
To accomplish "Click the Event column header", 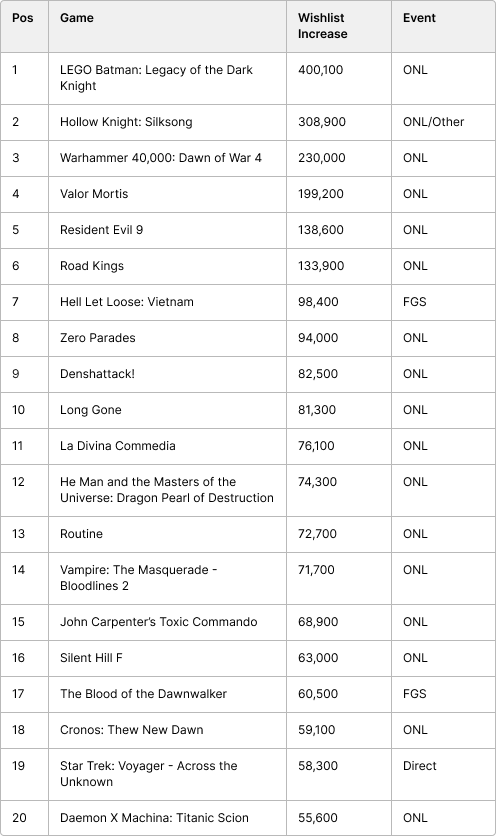I will click(x=419, y=18).
